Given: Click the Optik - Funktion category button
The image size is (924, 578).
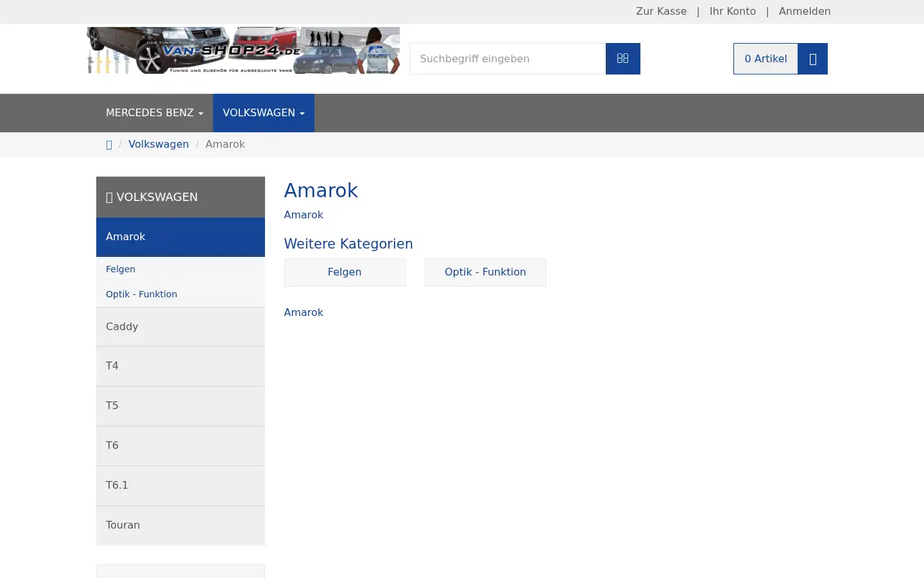Looking at the screenshot, I should click(485, 272).
